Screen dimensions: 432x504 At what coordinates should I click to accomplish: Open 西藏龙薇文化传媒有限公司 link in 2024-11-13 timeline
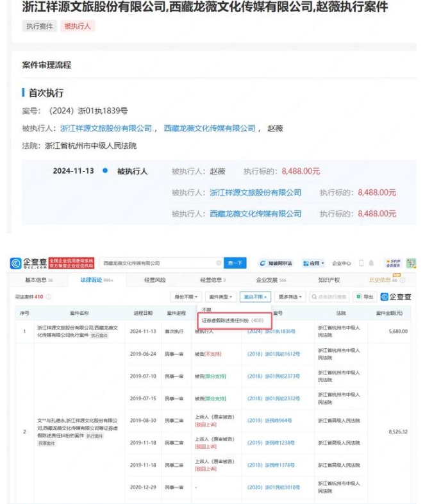pos(256,214)
